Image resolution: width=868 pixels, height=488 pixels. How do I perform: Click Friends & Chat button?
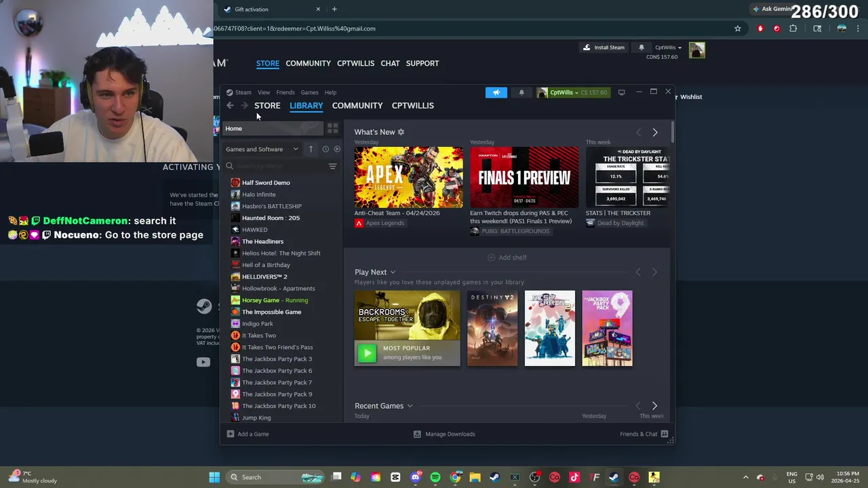tap(644, 434)
